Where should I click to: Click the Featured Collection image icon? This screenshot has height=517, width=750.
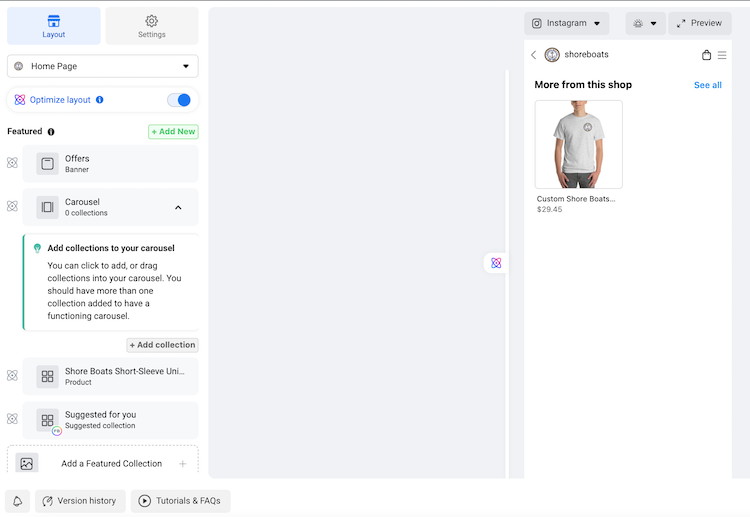click(27, 463)
